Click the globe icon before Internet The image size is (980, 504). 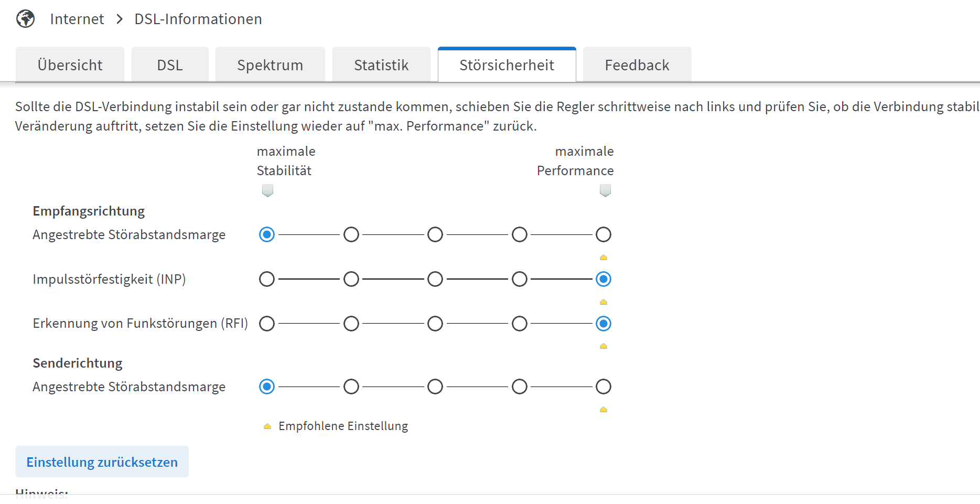(25, 19)
